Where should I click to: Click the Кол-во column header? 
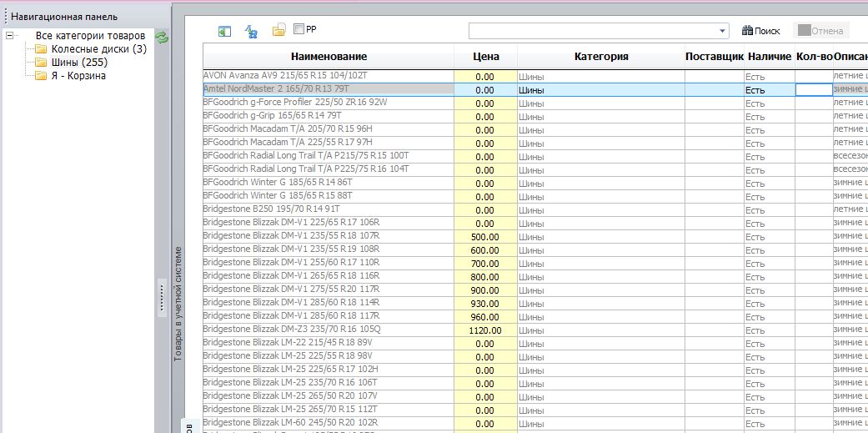(x=815, y=57)
